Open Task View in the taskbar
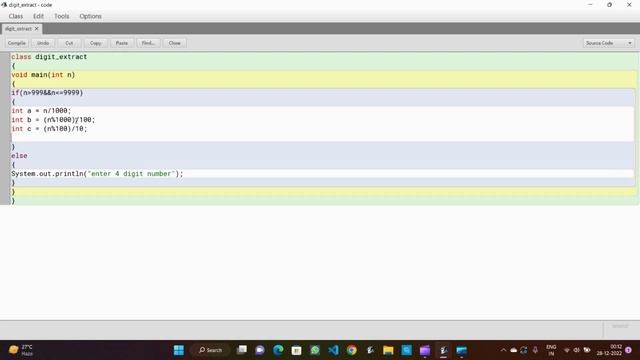640x360 pixels. pos(242,350)
